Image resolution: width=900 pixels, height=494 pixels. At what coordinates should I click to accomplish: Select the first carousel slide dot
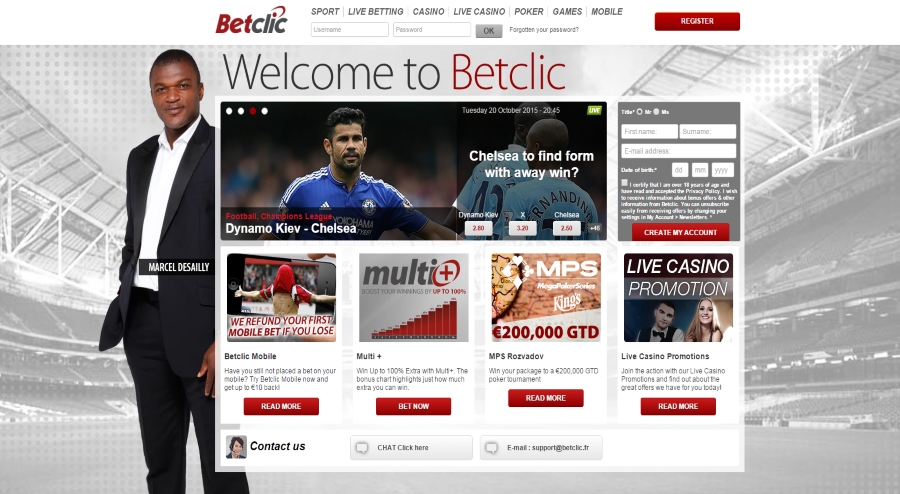pos(229,111)
